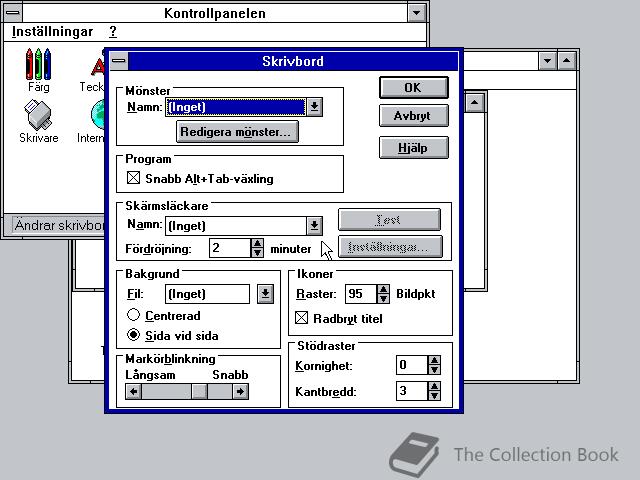Open the Skrivare printer icon
Screen dimensions: 640x480
tap(39, 121)
